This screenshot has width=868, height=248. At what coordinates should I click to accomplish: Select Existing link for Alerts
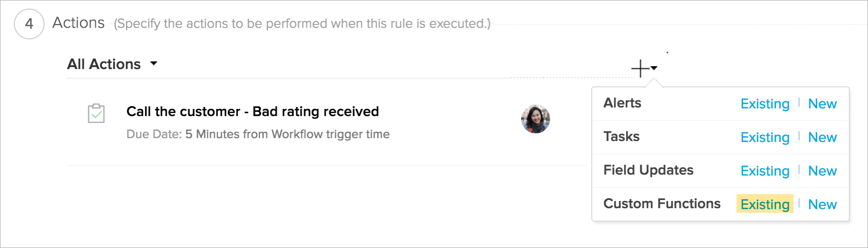[x=765, y=104]
